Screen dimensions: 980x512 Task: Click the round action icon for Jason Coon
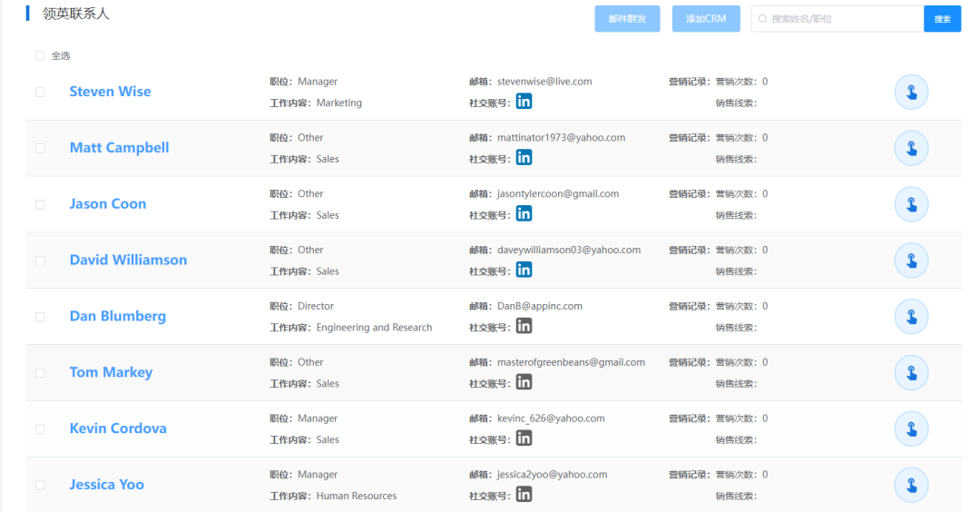coord(911,204)
